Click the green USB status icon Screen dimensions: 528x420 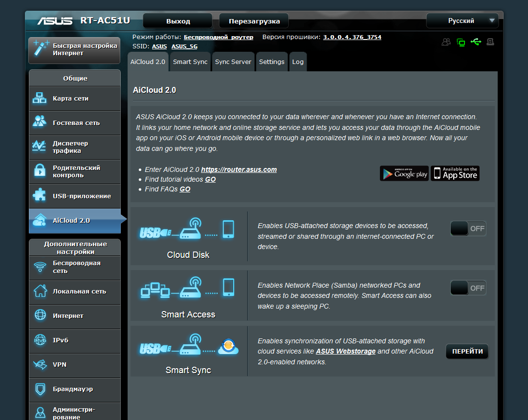pyautogui.click(x=476, y=42)
